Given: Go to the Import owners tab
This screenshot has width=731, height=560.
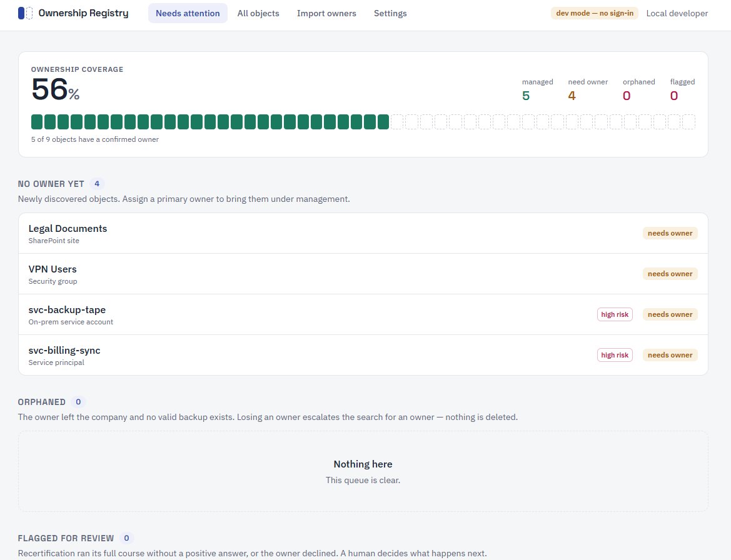Looking at the screenshot, I should tap(326, 13).
